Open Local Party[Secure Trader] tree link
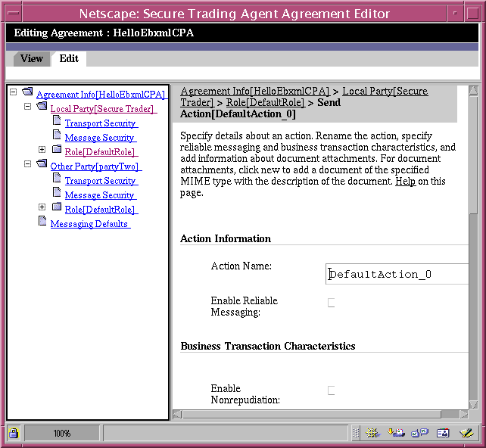The width and height of the screenshot is (486, 448). 102,109
